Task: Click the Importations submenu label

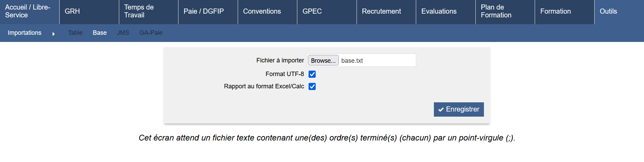Action: tap(25, 33)
